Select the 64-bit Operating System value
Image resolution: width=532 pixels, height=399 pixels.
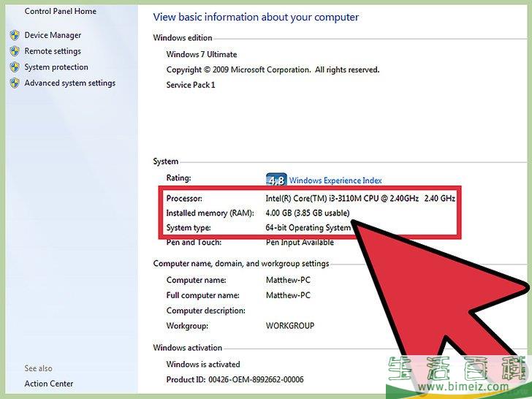point(308,228)
